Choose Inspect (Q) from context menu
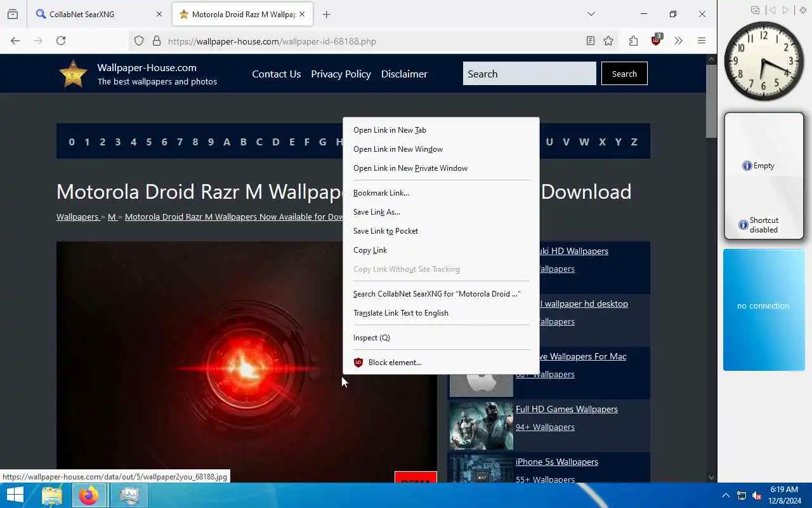 (x=441, y=338)
